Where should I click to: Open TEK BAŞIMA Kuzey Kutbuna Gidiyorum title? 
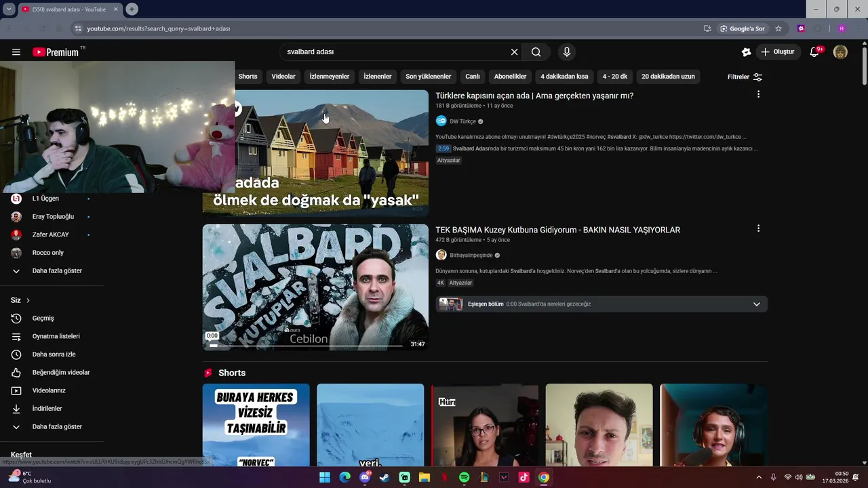(x=557, y=230)
